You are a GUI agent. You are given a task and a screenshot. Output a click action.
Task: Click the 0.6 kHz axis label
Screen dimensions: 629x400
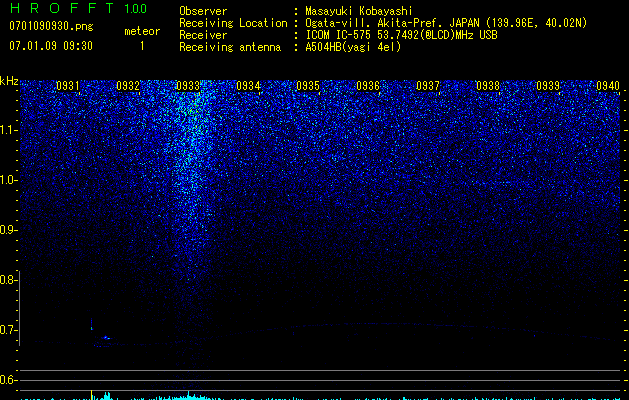(7, 380)
